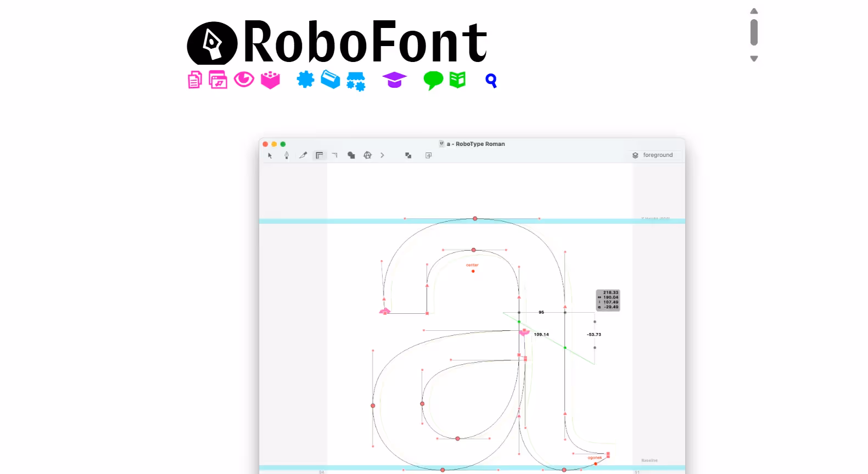868x474 pixels.
Task: Select the knife slice tool
Action: point(303,155)
